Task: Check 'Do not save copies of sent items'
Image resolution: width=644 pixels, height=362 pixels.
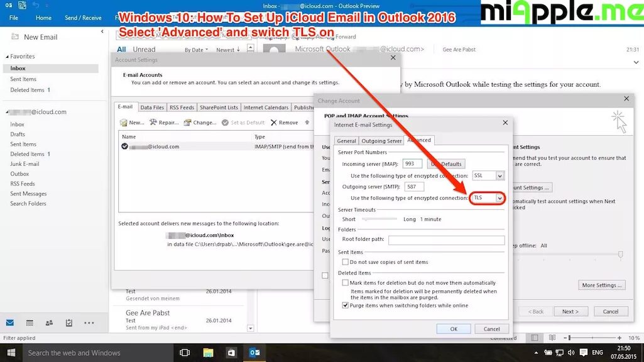Action: point(346,261)
